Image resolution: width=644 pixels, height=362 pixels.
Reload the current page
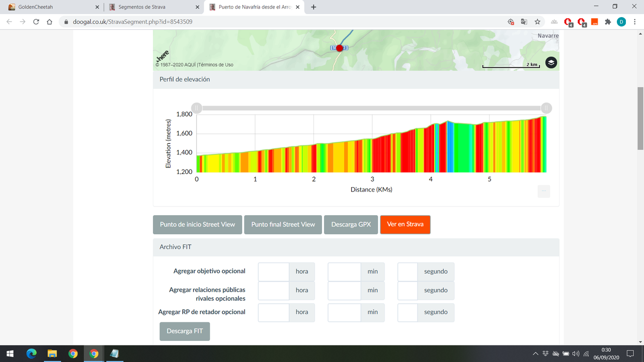[x=36, y=22]
